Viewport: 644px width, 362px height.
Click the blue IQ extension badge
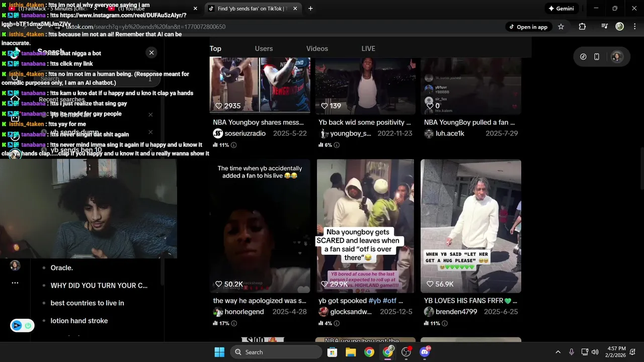click(x=17, y=325)
